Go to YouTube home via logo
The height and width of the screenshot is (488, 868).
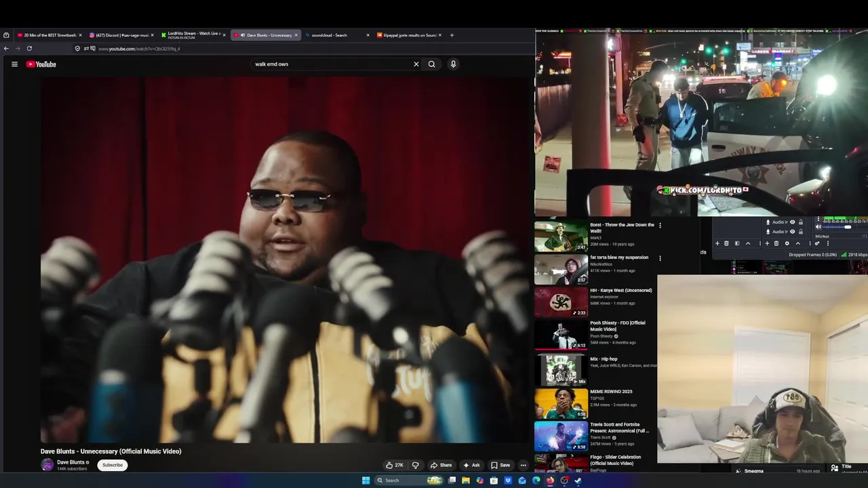click(41, 64)
